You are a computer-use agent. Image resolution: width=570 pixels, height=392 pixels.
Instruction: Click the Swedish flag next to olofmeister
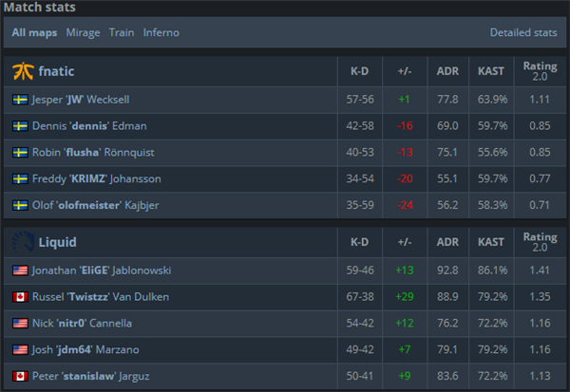(x=20, y=205)
